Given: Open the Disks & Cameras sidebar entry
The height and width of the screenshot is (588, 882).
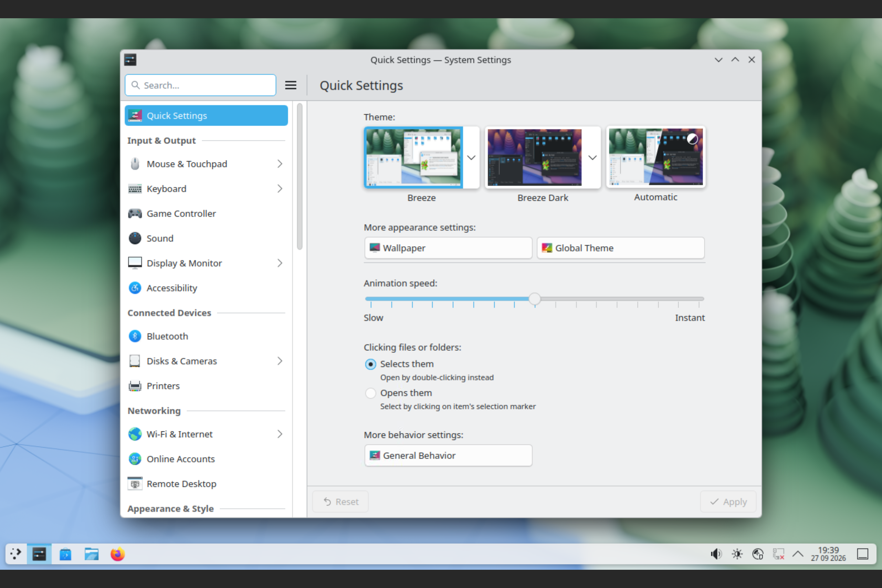Looking at the screenshot, I should click(206, 361).
